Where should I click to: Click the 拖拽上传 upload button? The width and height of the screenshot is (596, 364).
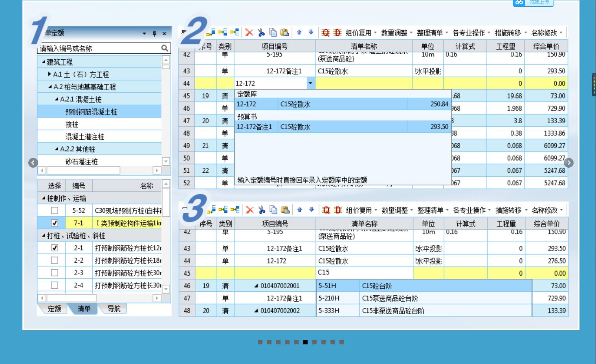[540, 2]
